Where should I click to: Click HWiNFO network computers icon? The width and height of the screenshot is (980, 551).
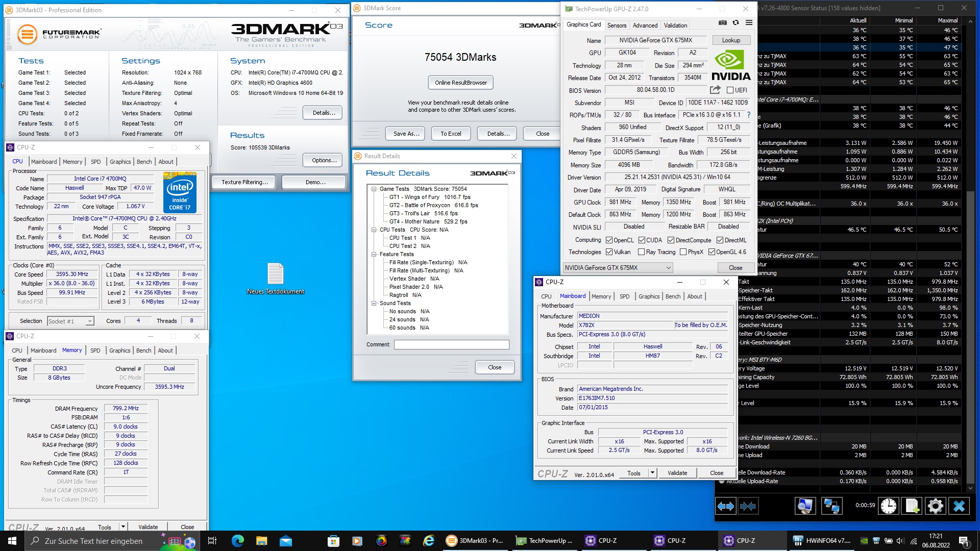831,506
